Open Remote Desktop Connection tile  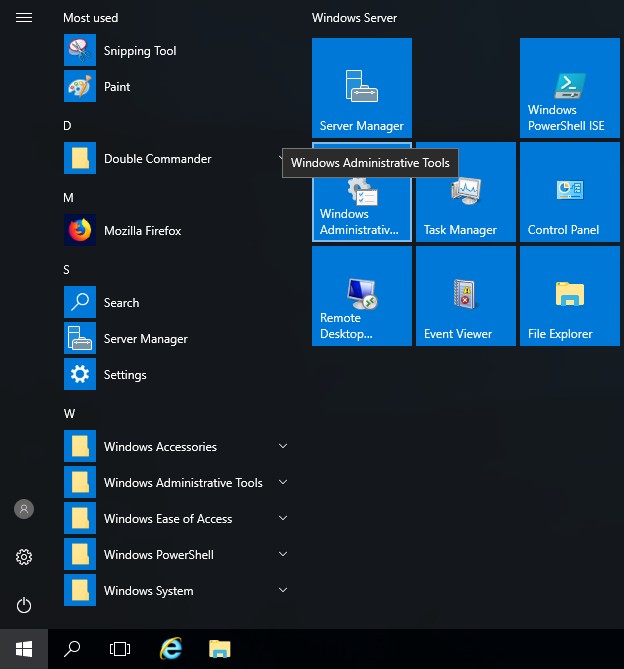tap(361, 296)
